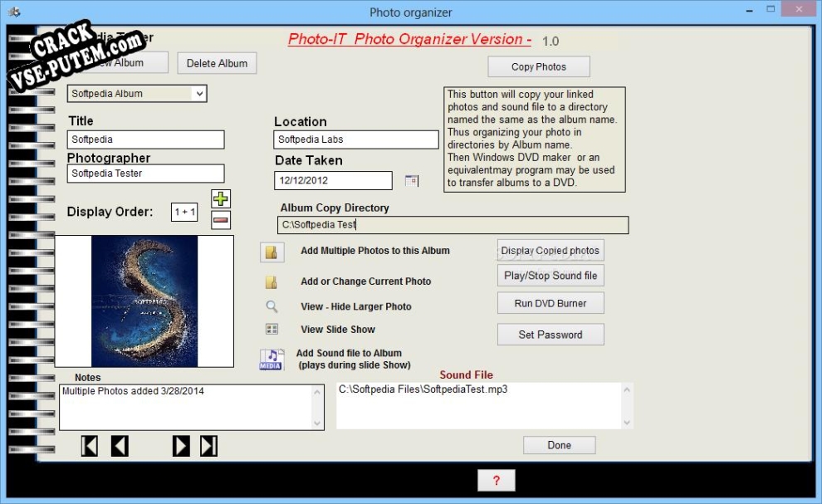Click Add Multiple Photos folder icon
Viewport: 822px width, 504px height.
pos(272,252)
